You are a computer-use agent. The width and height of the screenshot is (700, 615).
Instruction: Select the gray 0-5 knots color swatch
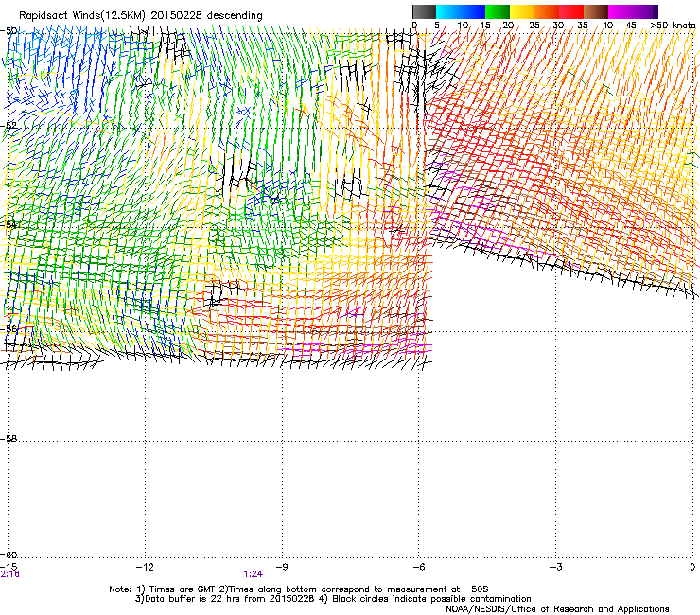[x=424, y=11]
